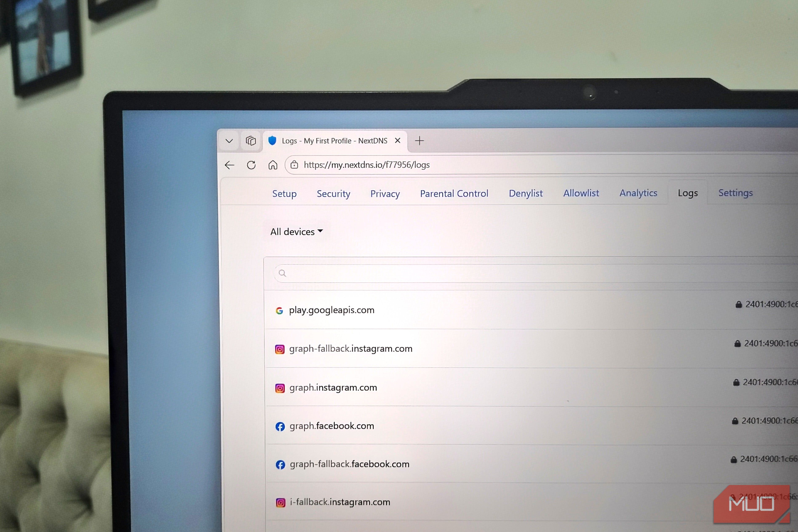Open the Settings tab
798x532 pixels.
[x=735, y=193]
